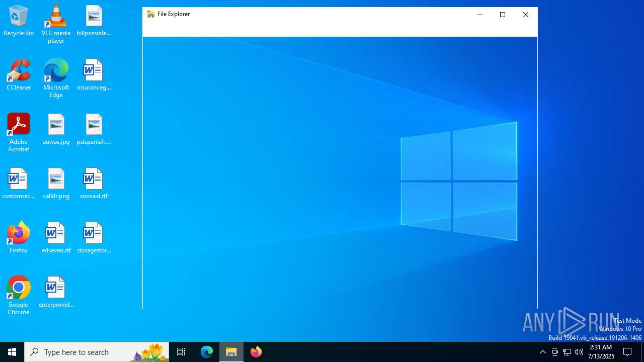
Task: Click the File Explorer taskbar button
Action: click(x=231, y=352)
